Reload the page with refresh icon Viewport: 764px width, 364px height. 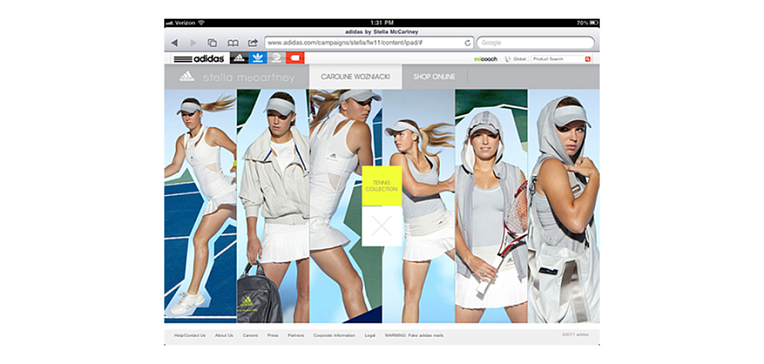coord(468,43)
